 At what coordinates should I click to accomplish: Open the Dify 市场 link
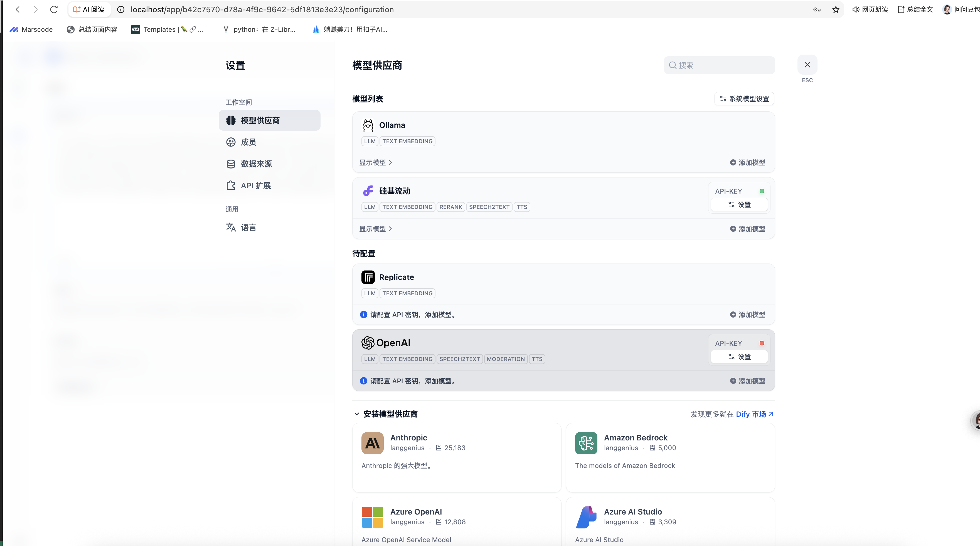754,414
